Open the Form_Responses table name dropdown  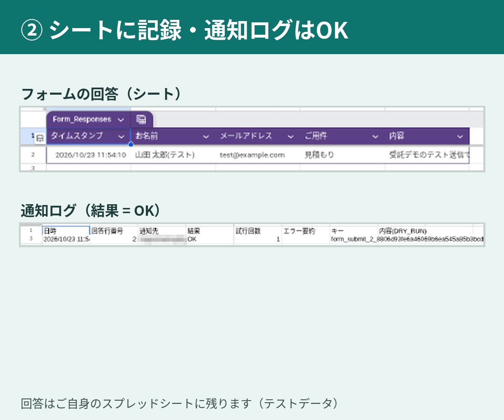click(x=121, y=120)
